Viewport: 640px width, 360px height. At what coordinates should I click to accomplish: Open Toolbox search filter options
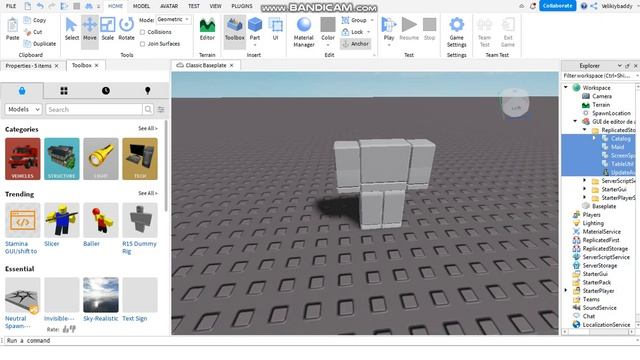coord(161,109)
